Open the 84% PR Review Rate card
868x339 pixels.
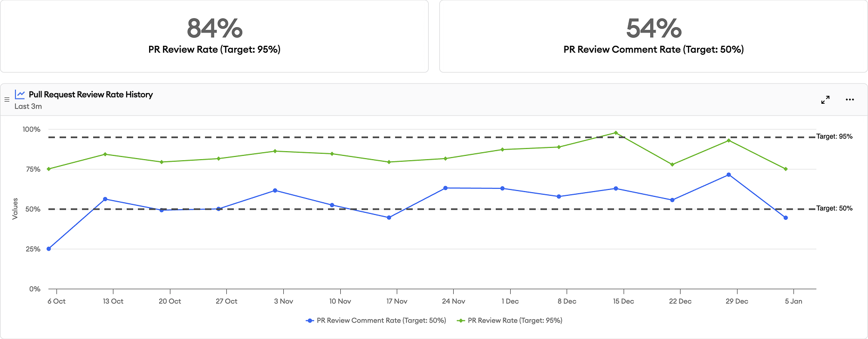[214, 36]
